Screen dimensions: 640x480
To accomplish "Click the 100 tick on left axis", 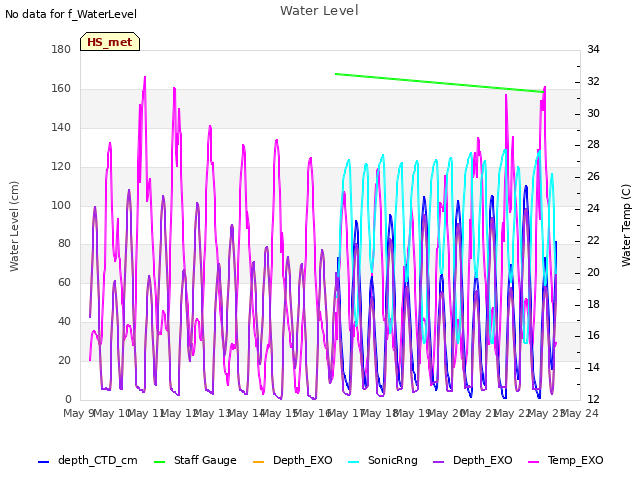I will click(61, 205).
